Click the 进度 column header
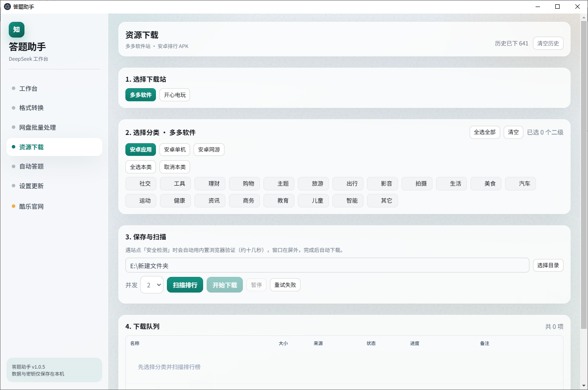This screenshot has width=588, height=390. [x=415, y=343]
